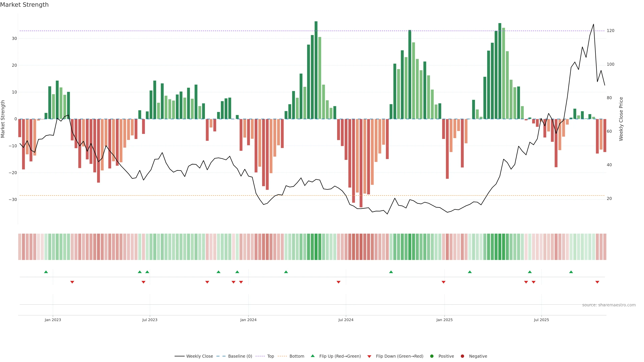Click the Jan 2024 axis label
This screenshot has height=362, width=644.
(248, 320)
